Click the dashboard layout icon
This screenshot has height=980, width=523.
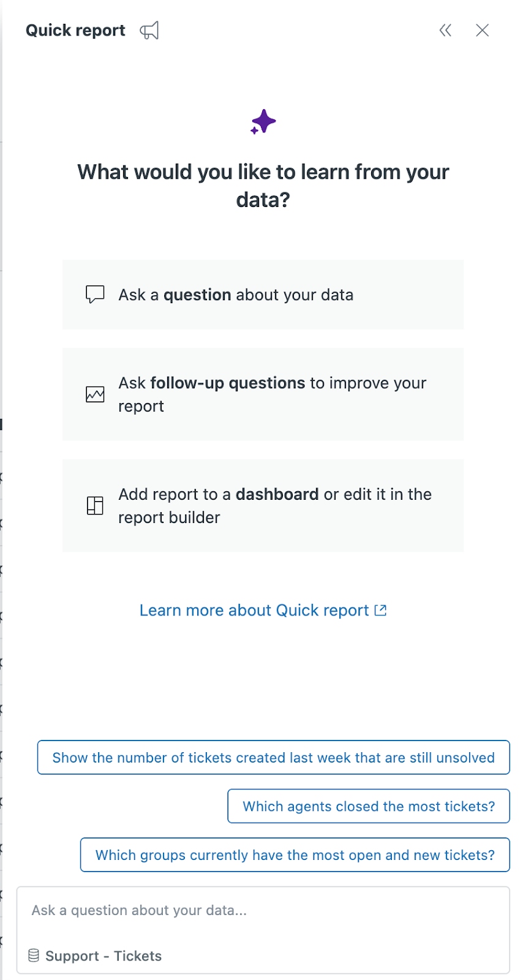point(95,506)
